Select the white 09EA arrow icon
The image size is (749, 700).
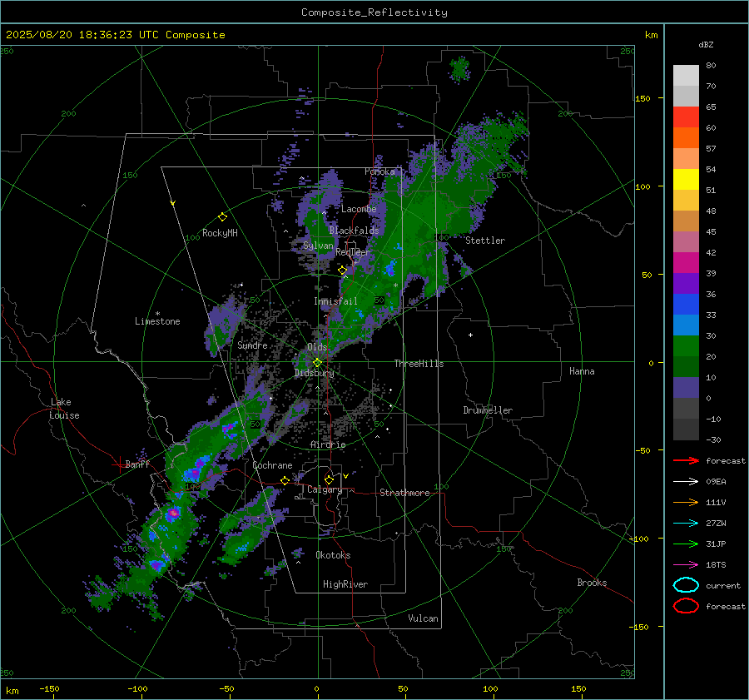[x=686, y=481]
